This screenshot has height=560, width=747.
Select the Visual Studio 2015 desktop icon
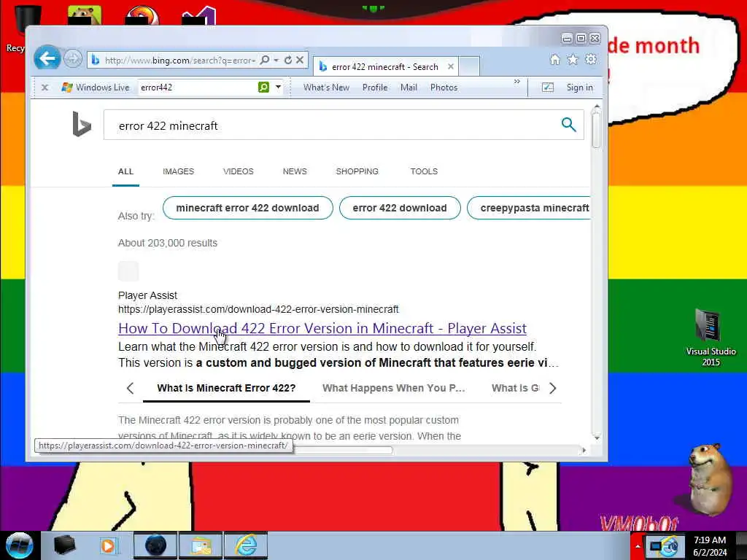711,338
